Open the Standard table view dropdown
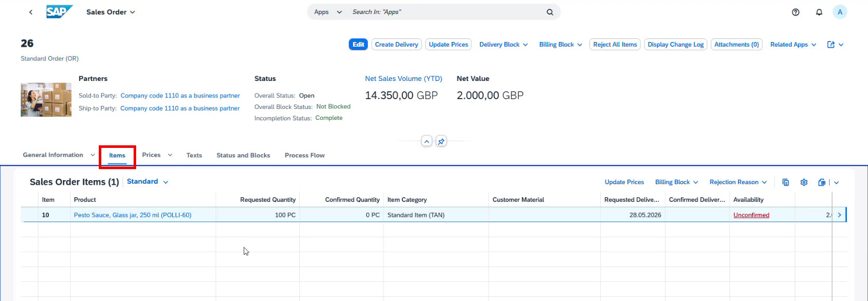Image resolution: width=868 pixels, height=301 pixels. pyautogui.click(x=148, y=182)
